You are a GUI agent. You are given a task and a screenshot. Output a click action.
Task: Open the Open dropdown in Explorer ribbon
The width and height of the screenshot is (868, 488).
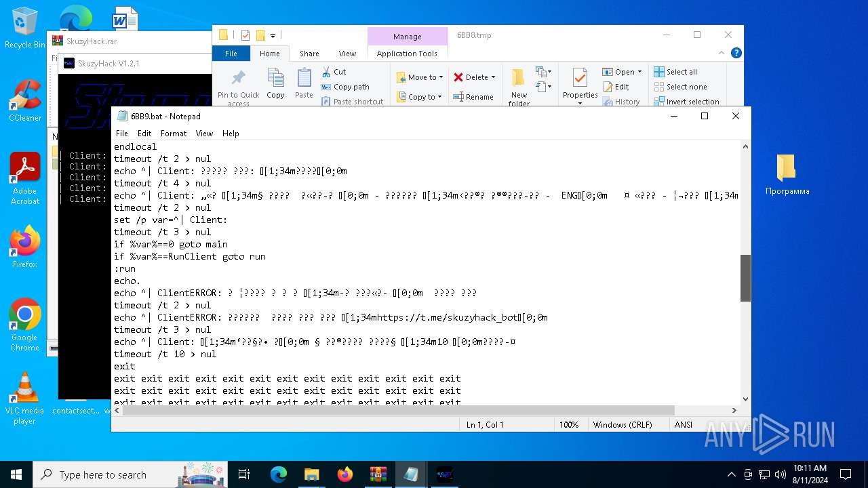pos(622,72)
